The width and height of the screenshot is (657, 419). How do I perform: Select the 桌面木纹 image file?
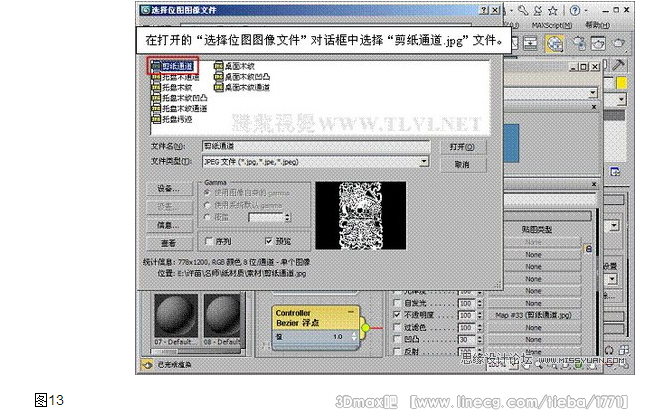coord(234,66)
